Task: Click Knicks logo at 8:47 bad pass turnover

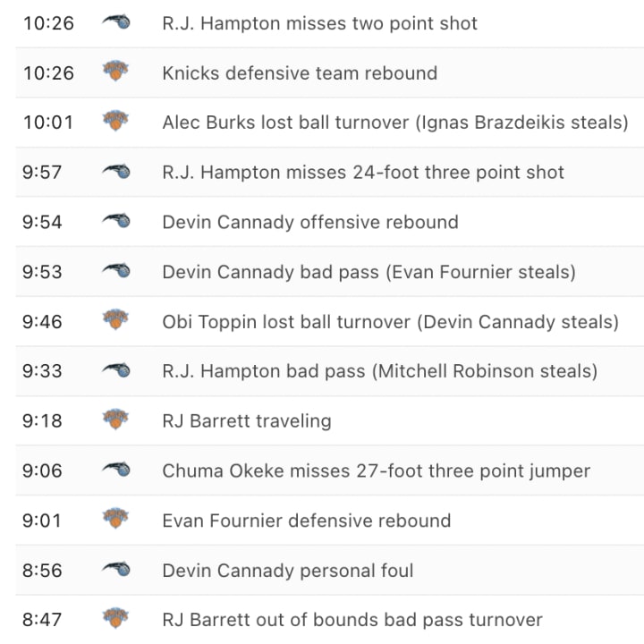Action: [x=115, y=618]
